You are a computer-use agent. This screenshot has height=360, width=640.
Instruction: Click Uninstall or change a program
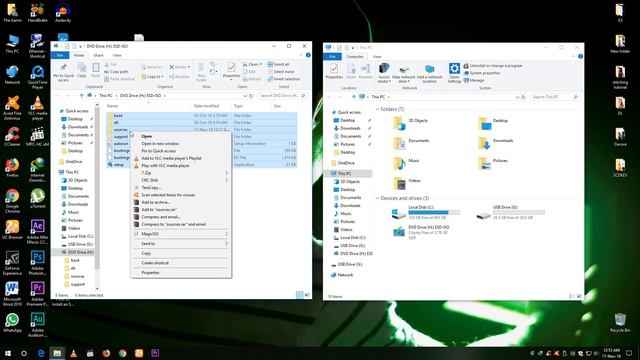493,66
